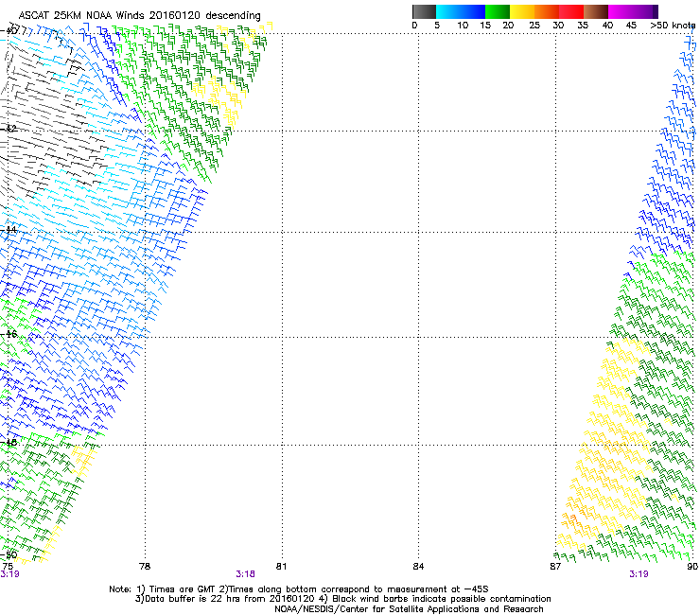This screenshot has height=615, width=700.
Task: Click the longitude axis label '90'
Action: [692, 567]
